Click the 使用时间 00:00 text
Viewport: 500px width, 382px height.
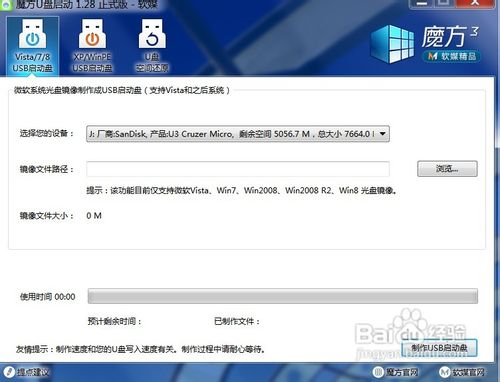[47, 297]
